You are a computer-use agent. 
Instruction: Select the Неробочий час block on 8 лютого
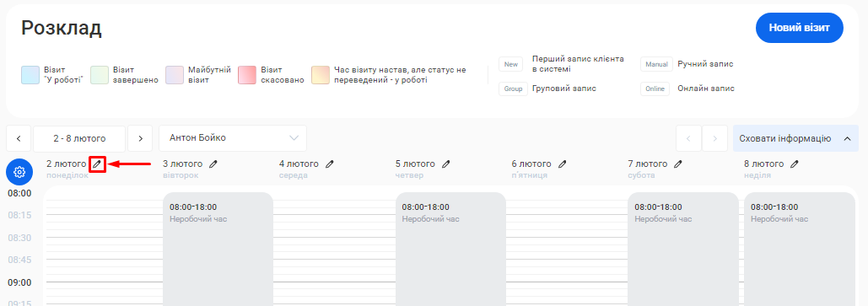(x=800, y=249)
